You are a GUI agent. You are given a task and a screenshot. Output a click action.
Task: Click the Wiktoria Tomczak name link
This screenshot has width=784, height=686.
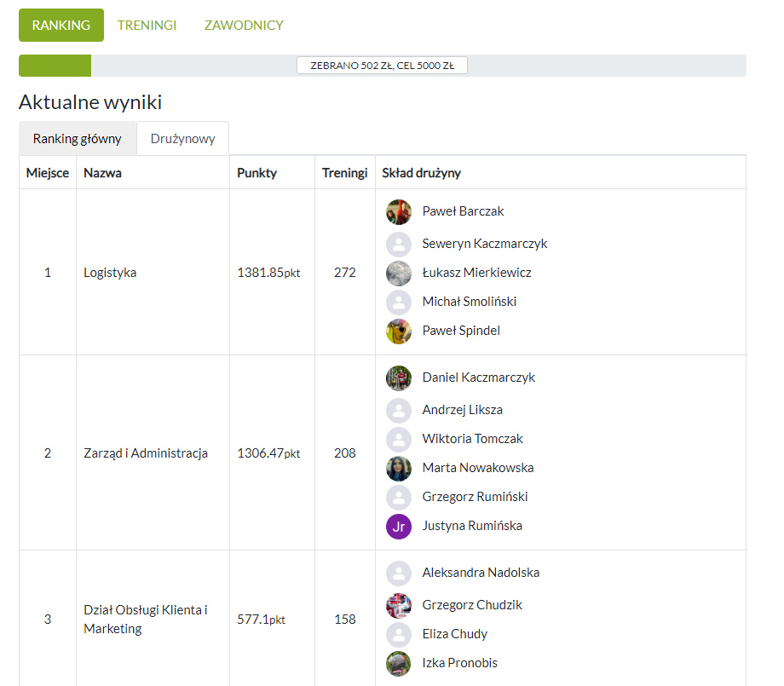(x=472, y=439)
